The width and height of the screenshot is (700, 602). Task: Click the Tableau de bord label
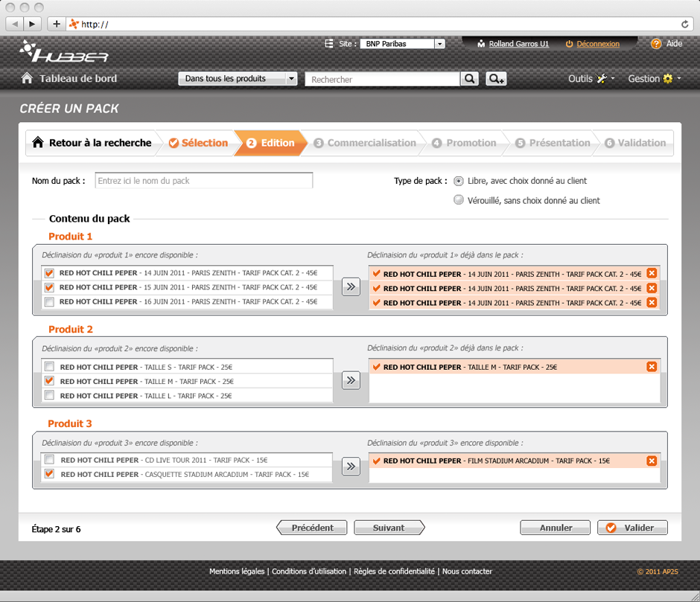pos(78,78)
